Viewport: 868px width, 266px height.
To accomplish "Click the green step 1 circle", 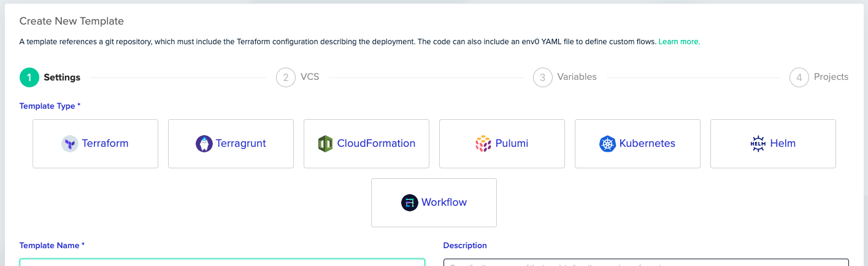I will pyautogui.click(x=29, y=77).
